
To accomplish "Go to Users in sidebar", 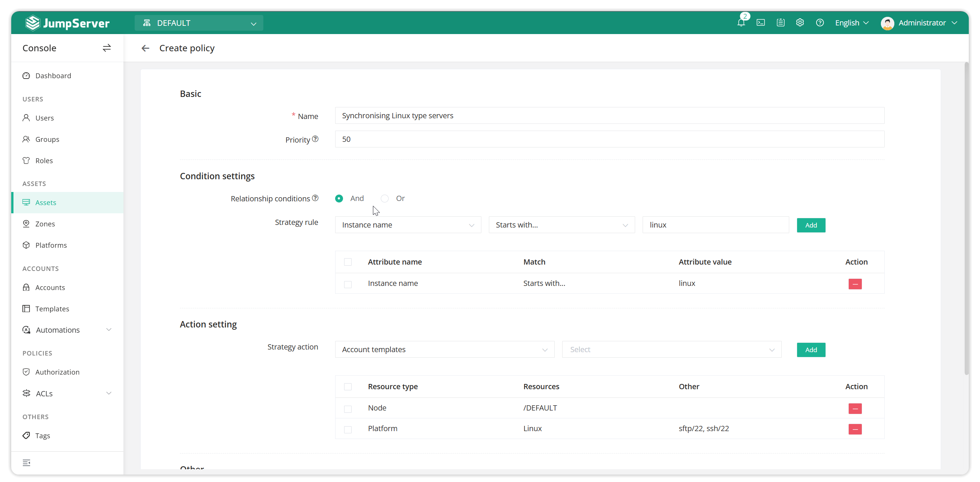I will click(67, 118).
